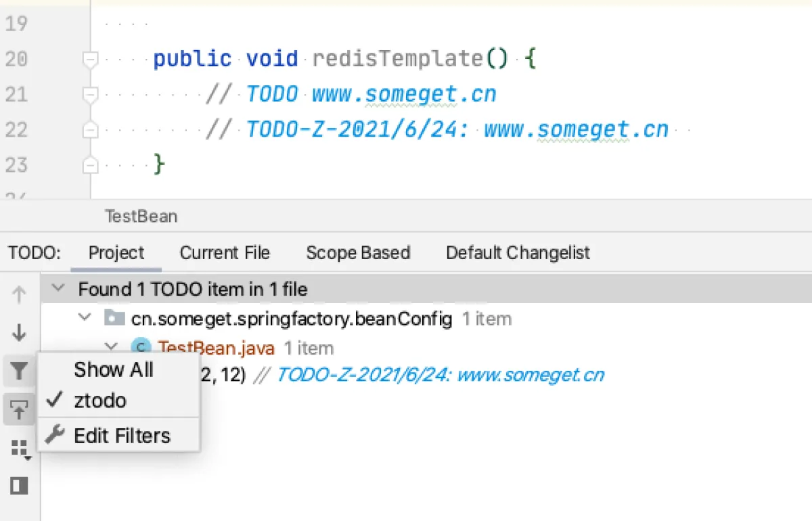Click the fold marker on line 23
The height and width of the screenshot is (521, 812).
89,164
